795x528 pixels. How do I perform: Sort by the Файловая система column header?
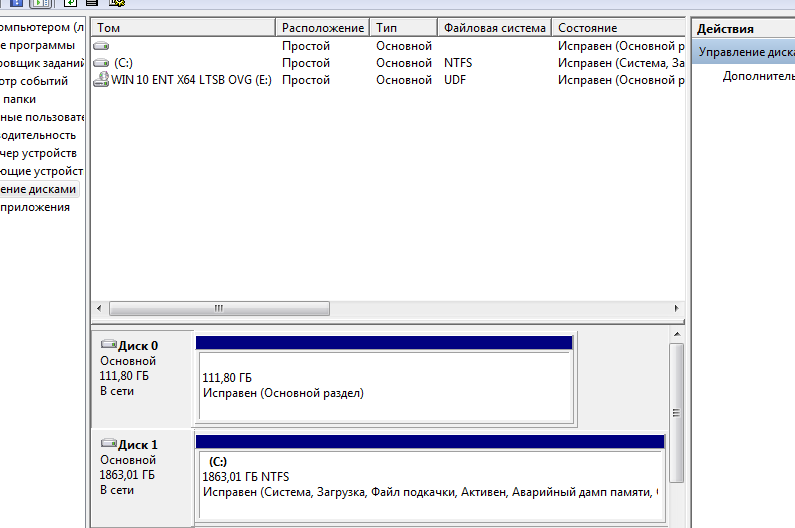click(495, 28)
